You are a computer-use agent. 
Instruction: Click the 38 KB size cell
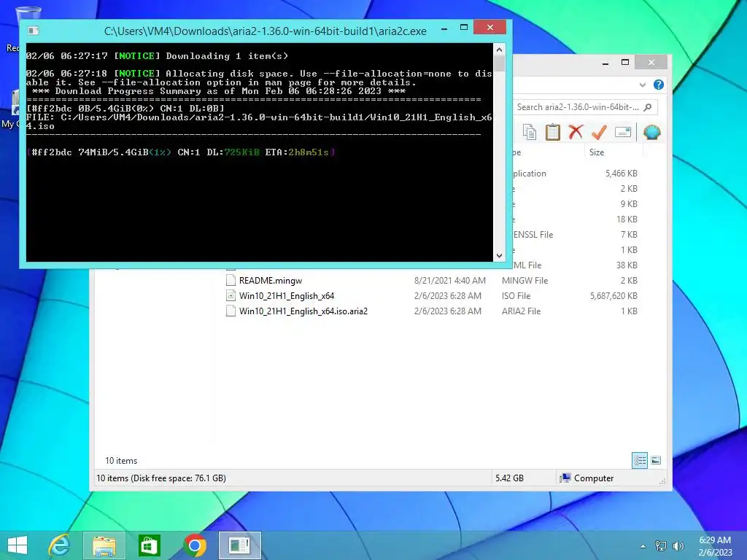point(627,265)
